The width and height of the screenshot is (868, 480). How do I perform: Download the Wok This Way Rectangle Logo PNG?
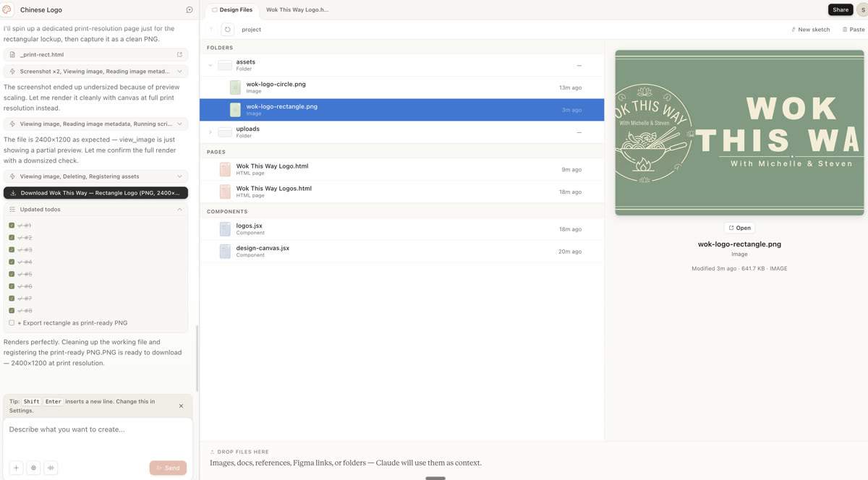(x=95, y=193)
